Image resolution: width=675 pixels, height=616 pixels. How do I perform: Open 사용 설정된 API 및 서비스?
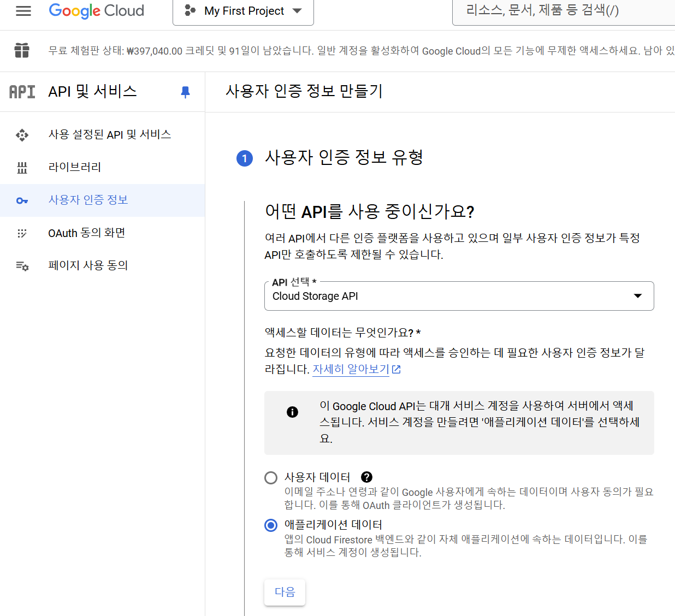pyautogui.click(x=103, y=134)
